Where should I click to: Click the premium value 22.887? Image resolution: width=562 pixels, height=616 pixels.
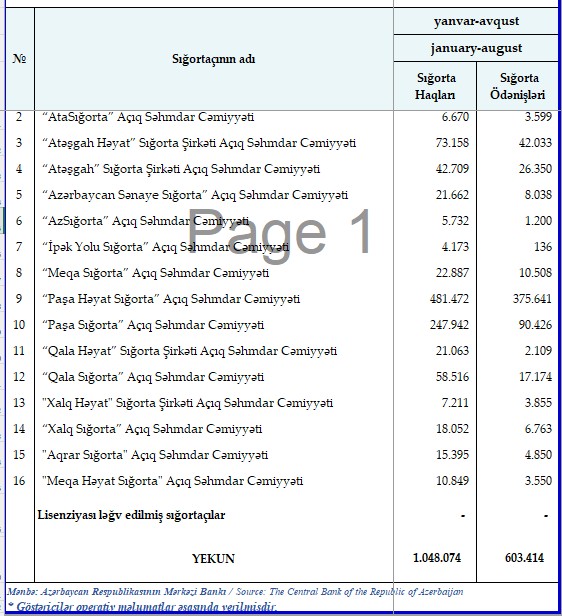pyautogui.click(x=452, y=273)
